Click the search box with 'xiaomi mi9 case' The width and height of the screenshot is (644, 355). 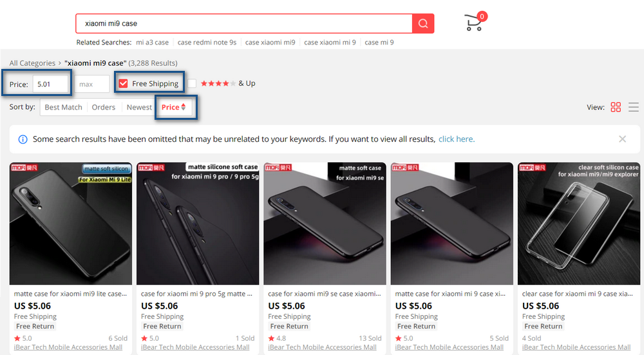(245, 24)
